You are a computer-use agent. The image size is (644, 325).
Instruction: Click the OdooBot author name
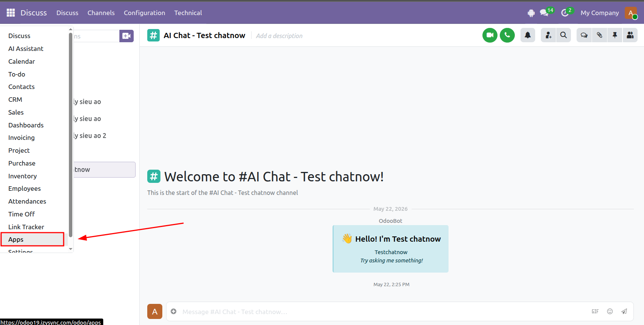391,221
